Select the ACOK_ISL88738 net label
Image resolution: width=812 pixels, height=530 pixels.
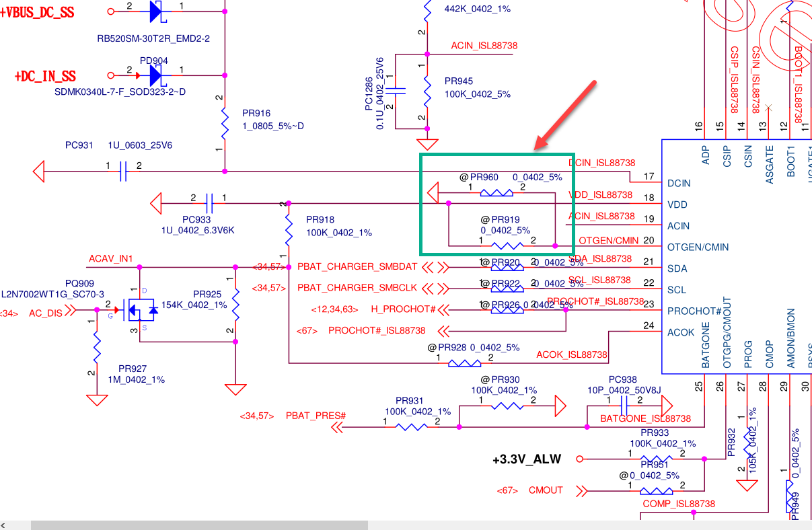572,354
